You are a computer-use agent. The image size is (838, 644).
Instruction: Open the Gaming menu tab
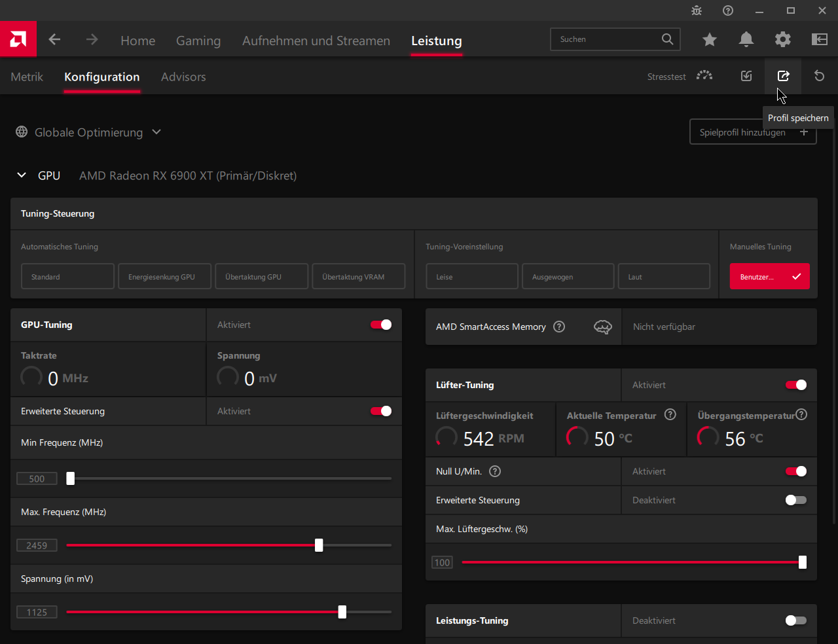198,41
